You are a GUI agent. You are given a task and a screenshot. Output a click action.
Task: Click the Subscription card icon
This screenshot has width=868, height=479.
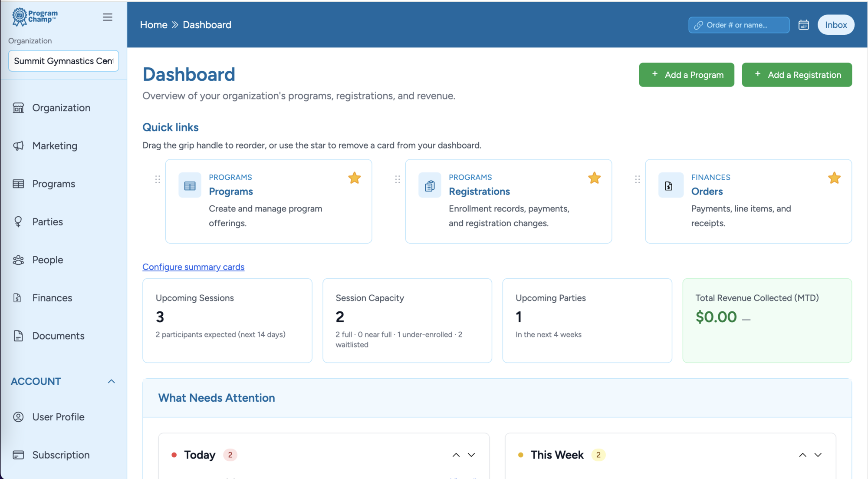click(18, 455)
